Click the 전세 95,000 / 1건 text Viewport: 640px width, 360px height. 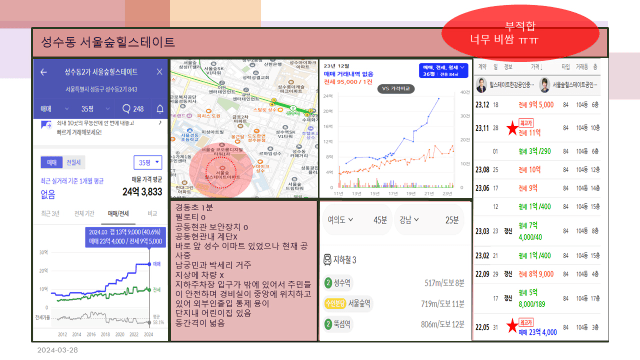[348, 82]
